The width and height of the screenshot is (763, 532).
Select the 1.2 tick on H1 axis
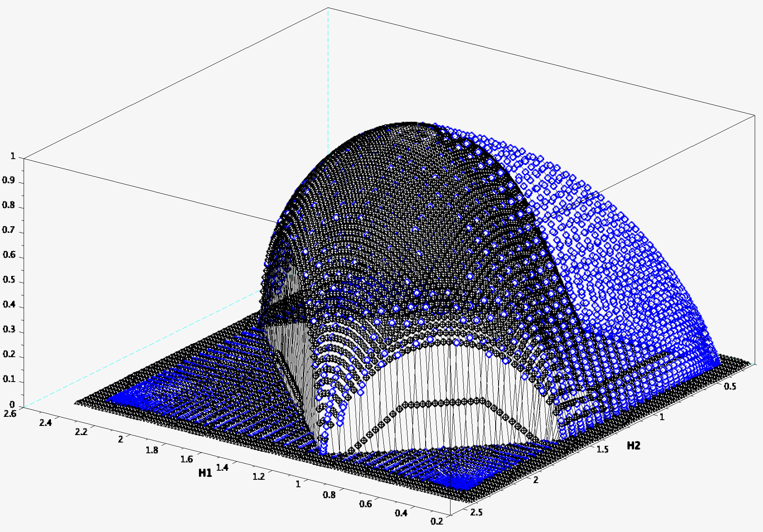click(259, 477)
